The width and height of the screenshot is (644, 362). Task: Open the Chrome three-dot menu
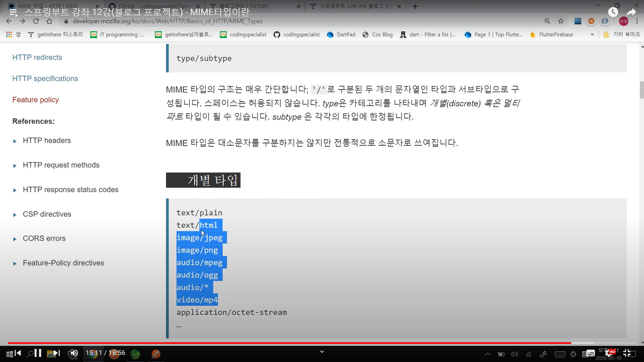636,21
